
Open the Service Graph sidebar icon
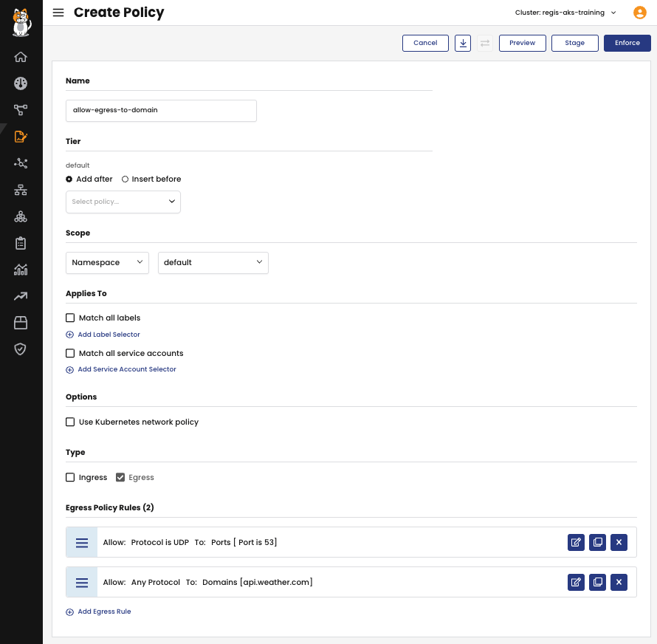pyautogui.click(x=21, y=110)
